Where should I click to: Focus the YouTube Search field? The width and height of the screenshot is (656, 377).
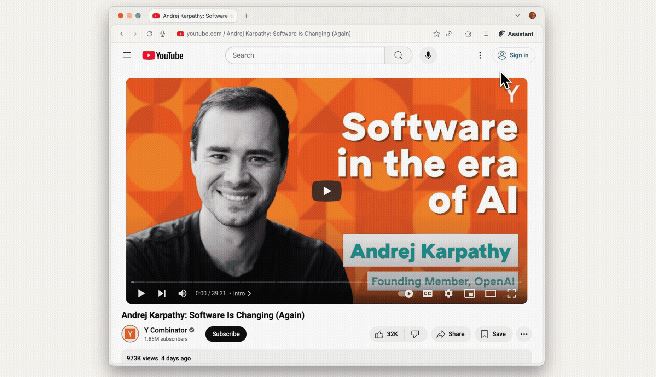tap(305, 55)
